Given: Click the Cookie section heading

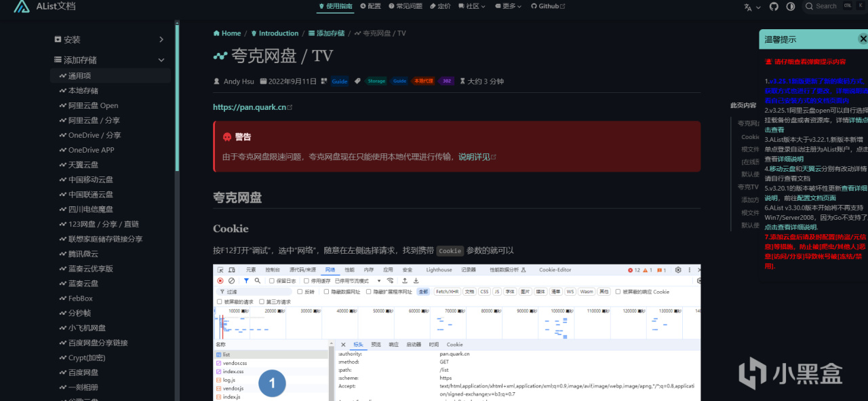Looking at the screenshot, I should click(x=231, y=229).
